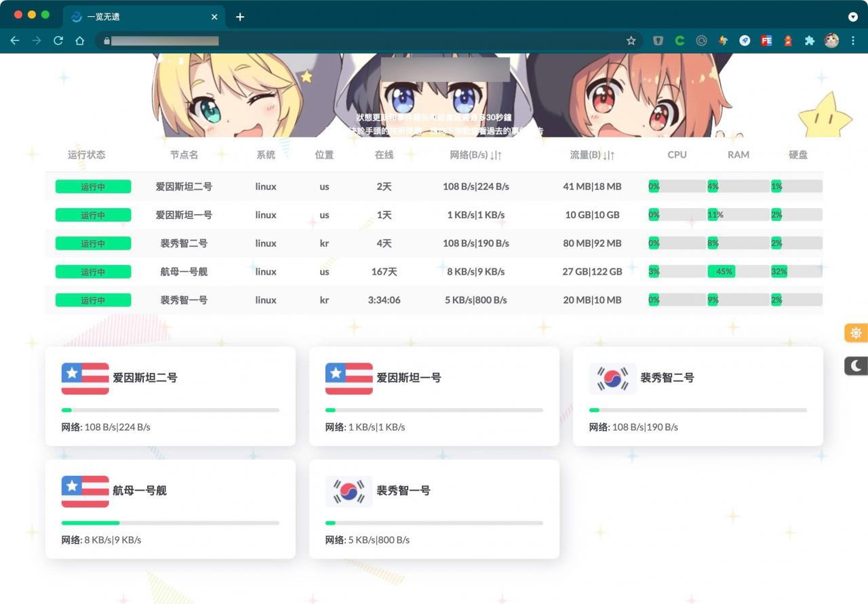This screenshot has width=868, height=604.
Task: Switch to light mode sun icon
Action: click(x=856, y=333)
